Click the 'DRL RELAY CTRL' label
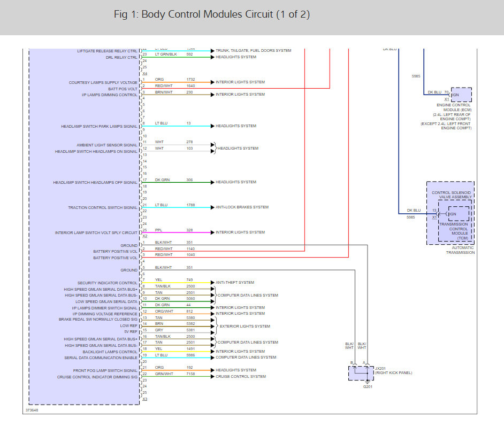504x427 pixels. [121, 58]
